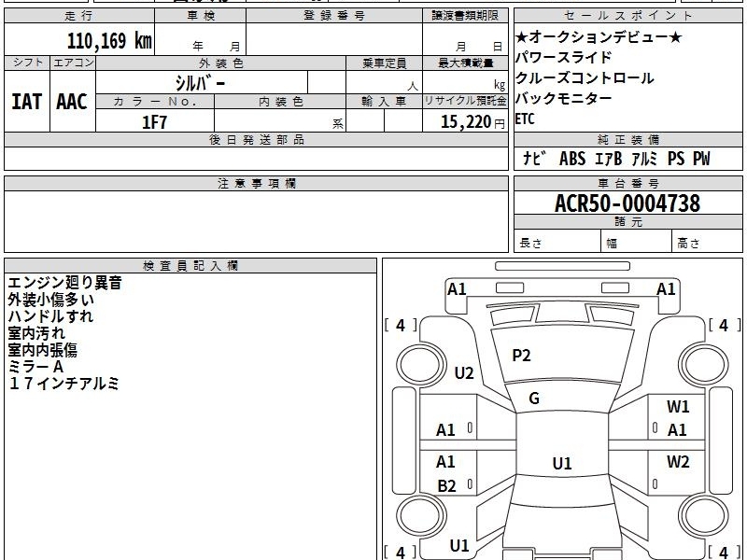
Task: Click the W1 mark on the door
Action: [678, 406]
